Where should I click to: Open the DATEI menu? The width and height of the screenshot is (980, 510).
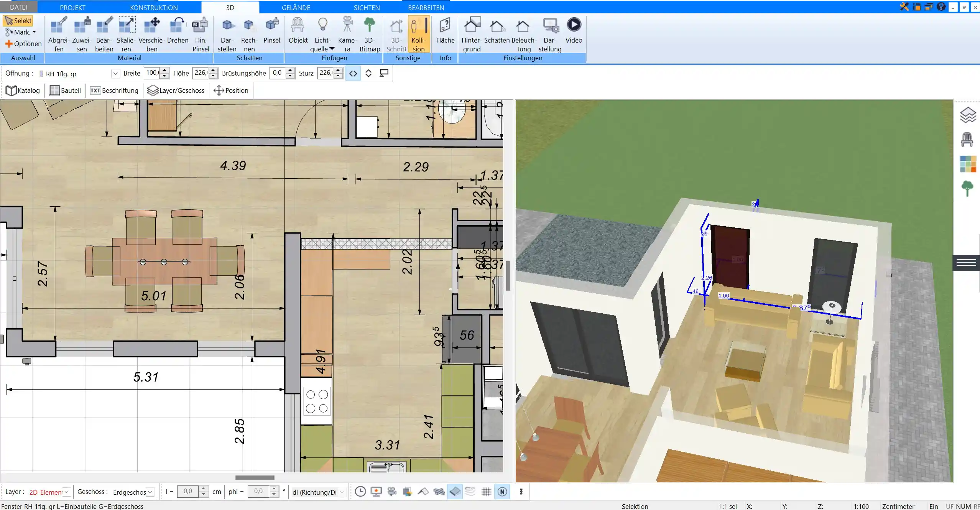(x=19, y=7)
